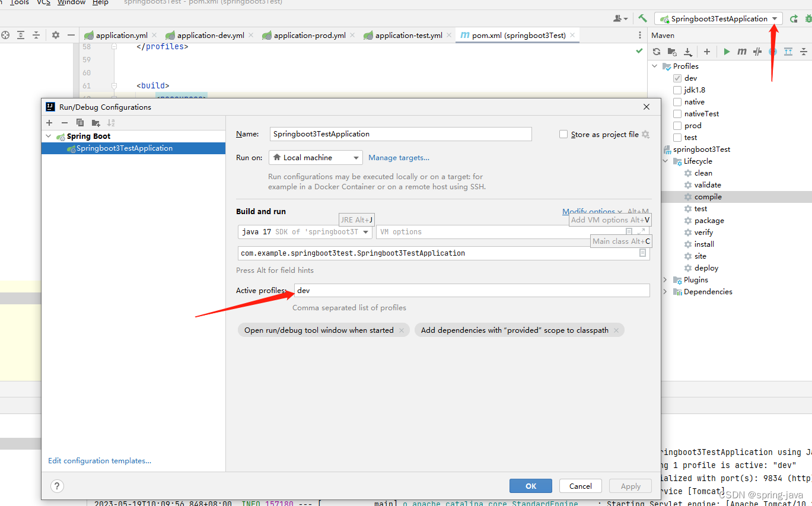The image size is (812, 506).
Task: Open Manage targets link
Action: point(399,157)
